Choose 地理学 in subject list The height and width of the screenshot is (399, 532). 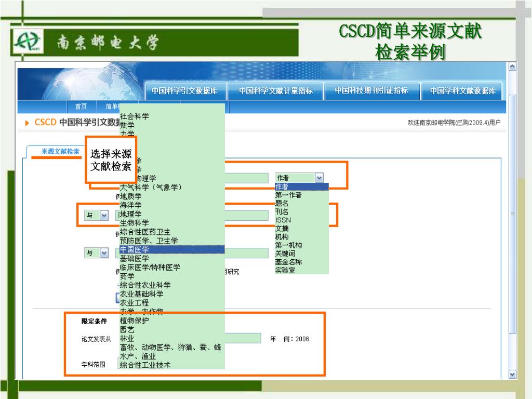[x=172, y=214]
